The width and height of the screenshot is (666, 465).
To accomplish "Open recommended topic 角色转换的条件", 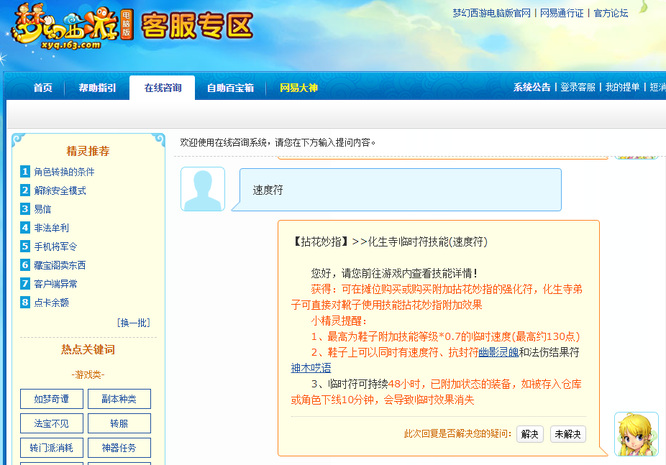I will [x=64, y=172].
